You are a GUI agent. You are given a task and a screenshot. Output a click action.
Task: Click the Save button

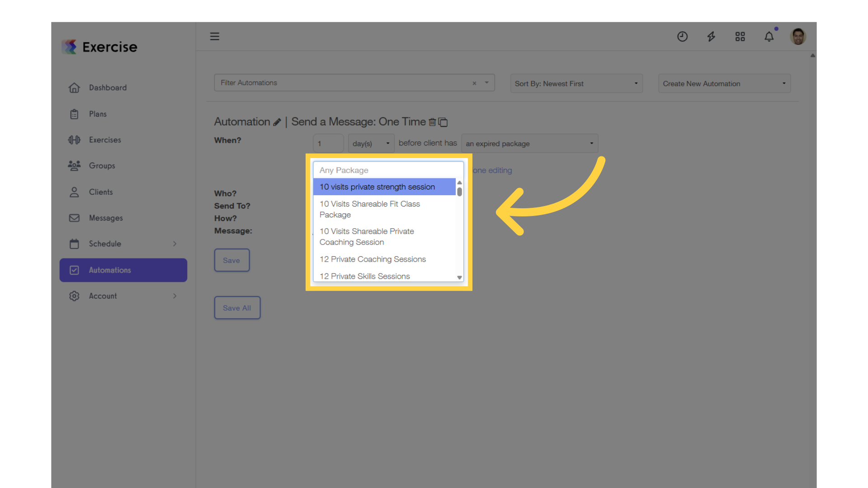[231, 260]
